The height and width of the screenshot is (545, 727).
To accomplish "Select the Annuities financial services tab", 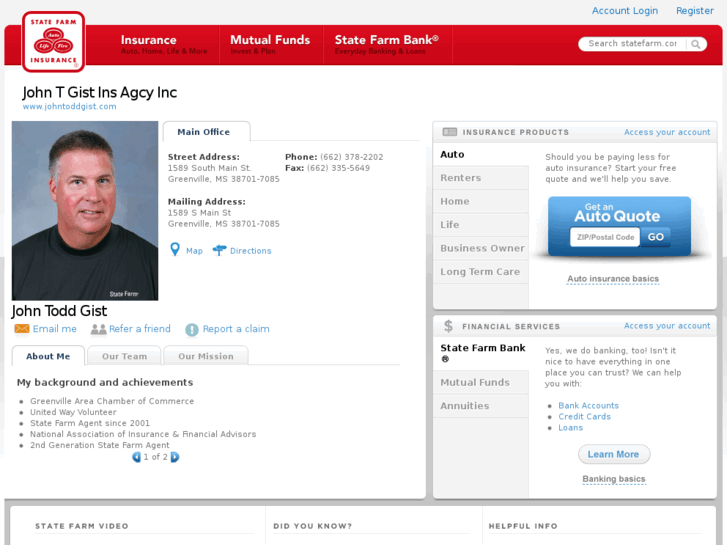I will tap(481, 406).
